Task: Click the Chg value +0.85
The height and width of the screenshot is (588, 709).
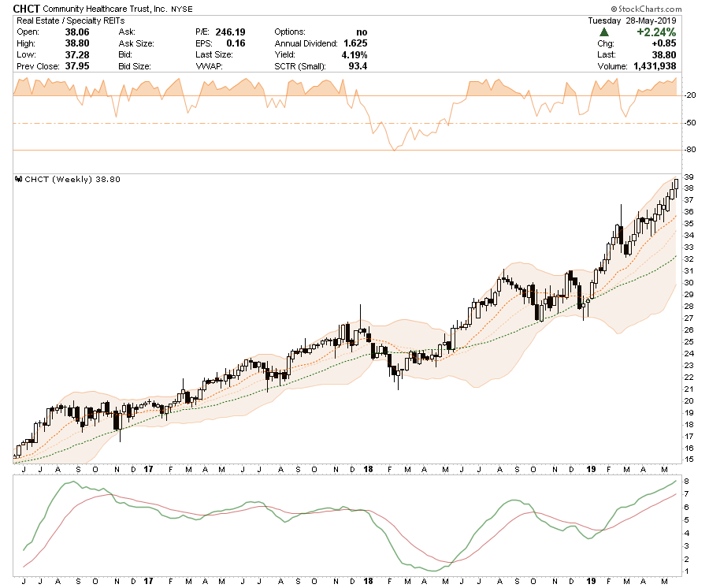Action: (x=664, y=43)
